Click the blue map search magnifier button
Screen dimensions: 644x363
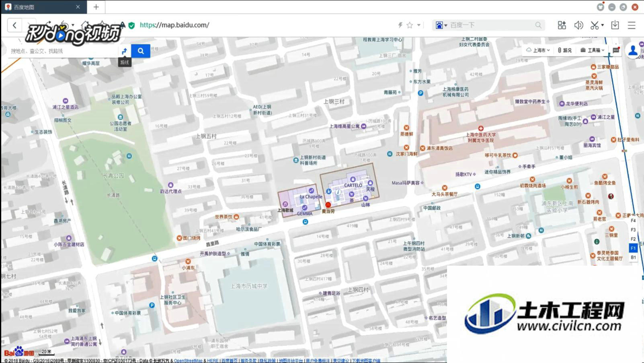141,51
